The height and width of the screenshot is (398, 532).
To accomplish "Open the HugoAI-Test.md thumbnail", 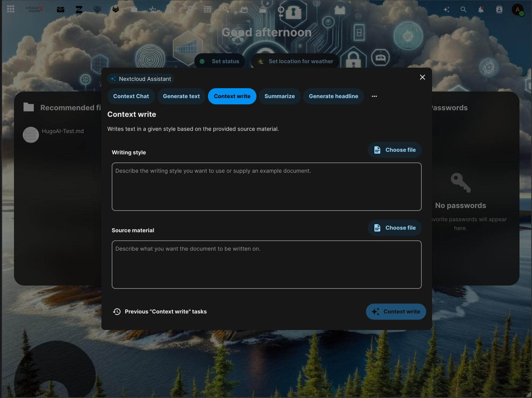I will 31,135.
